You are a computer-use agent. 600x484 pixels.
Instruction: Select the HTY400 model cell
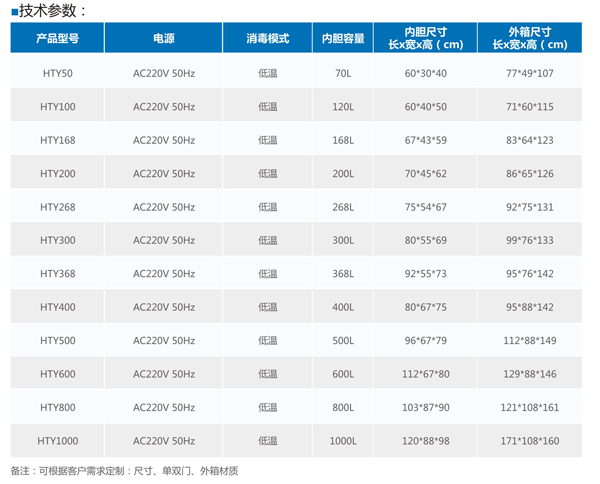click(57, 307)
